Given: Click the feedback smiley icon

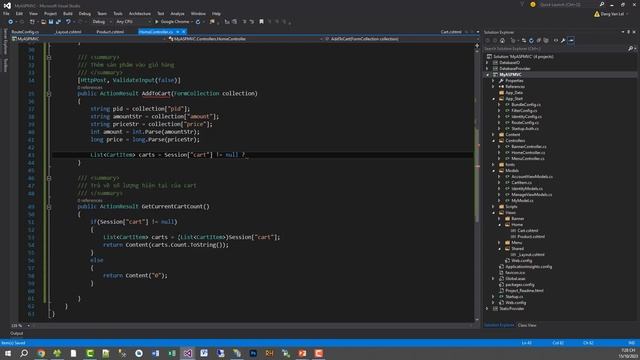Looking at the screenshot, I should click(533, 4).
